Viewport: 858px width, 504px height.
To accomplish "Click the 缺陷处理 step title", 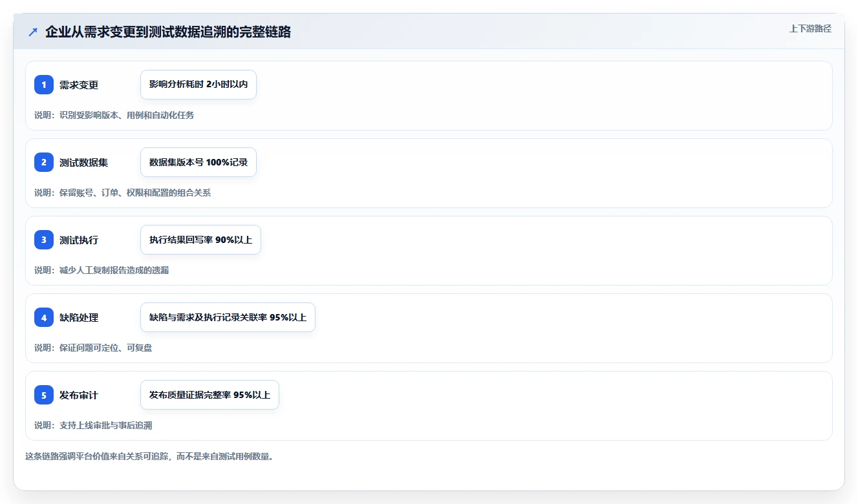I will point(79,317).
